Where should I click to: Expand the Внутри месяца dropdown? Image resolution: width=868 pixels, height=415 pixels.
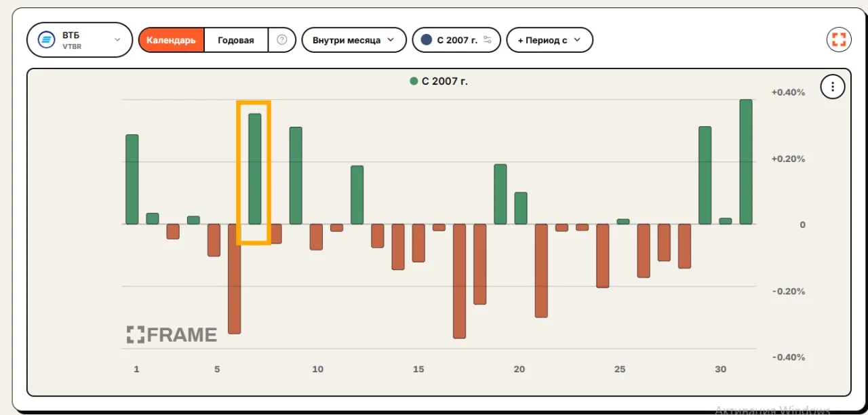tap(354, 40)
